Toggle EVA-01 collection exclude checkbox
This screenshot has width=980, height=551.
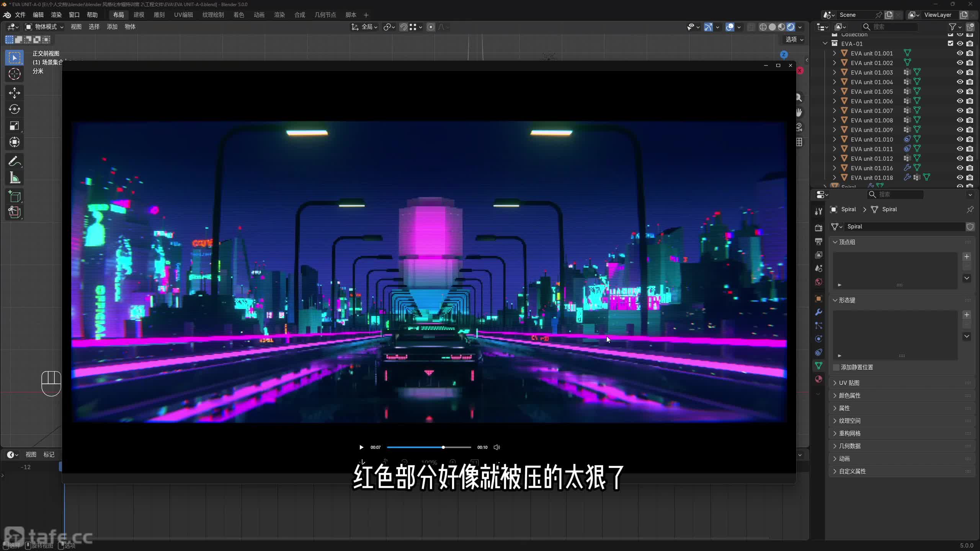950,44
